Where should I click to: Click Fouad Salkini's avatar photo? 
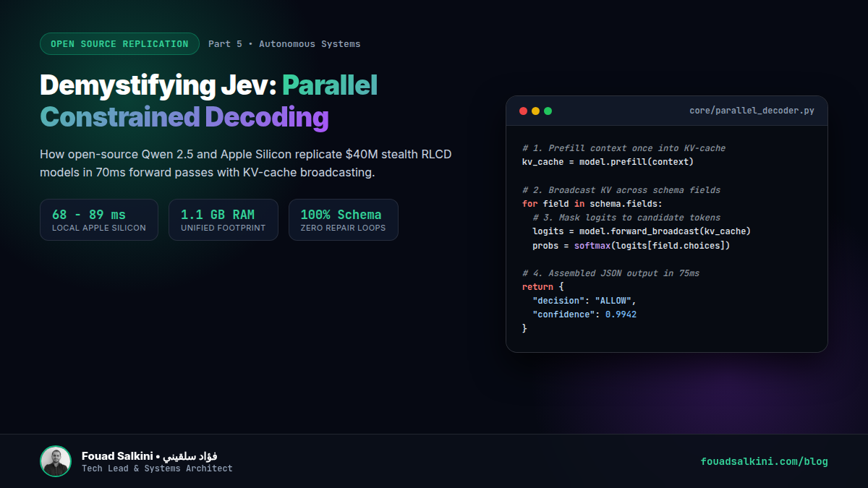[x=56, y=461]
